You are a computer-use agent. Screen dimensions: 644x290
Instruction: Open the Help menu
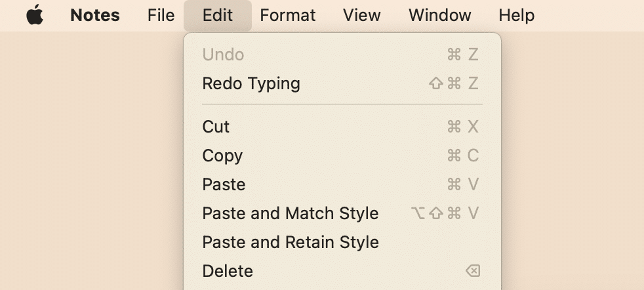tap(516, 16)
